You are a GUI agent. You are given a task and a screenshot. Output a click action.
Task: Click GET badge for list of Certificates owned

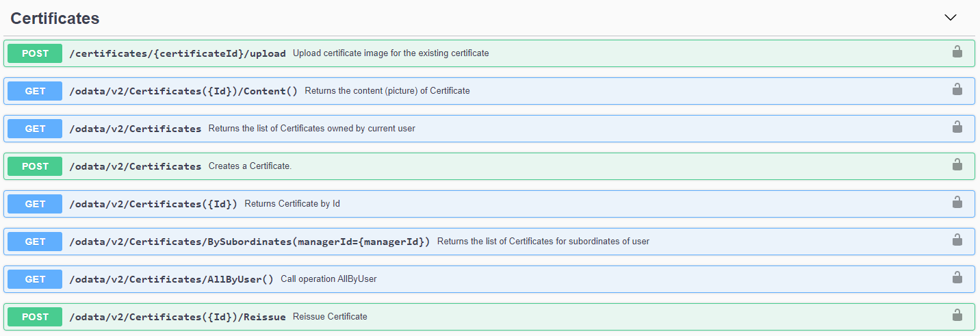click(x=35, y=129)
